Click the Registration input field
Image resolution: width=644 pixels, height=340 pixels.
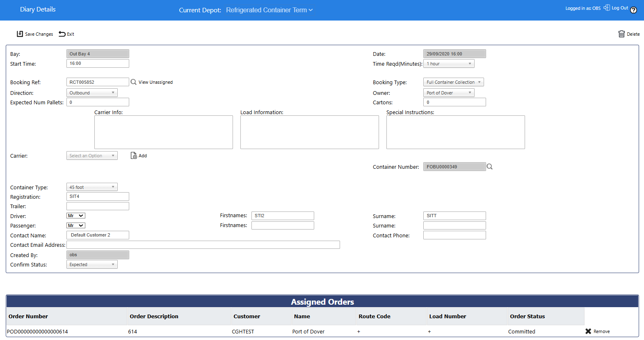pos(98,197)
